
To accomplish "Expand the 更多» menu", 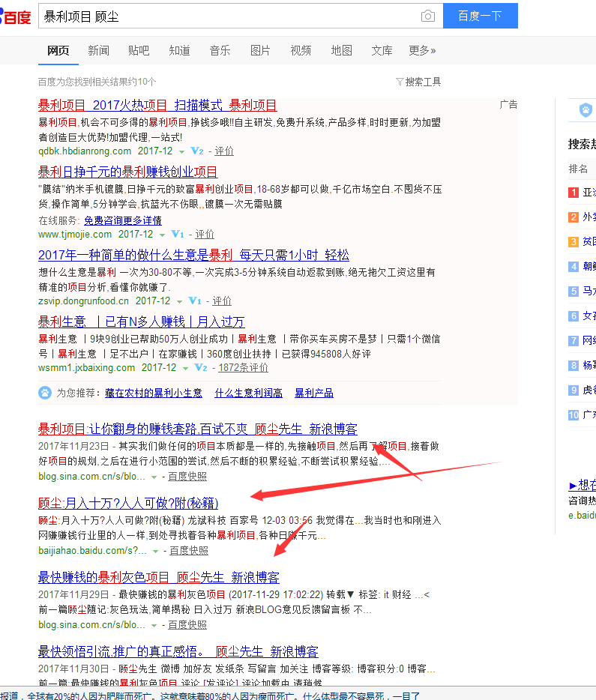I will (x=422, y=50).
